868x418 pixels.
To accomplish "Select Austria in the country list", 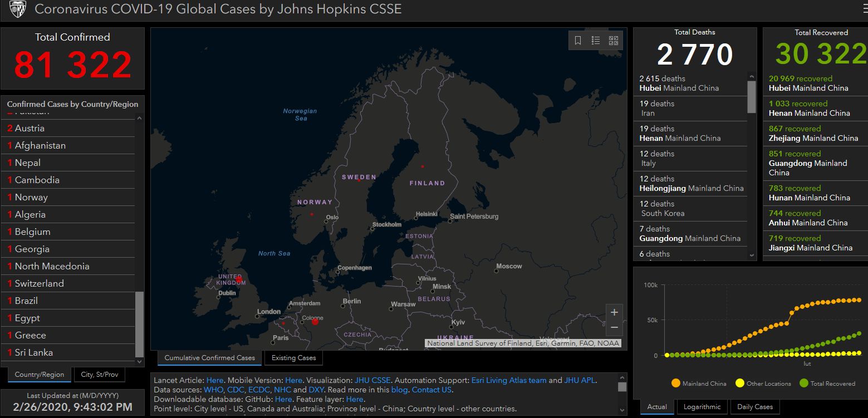I will point(68,128).
